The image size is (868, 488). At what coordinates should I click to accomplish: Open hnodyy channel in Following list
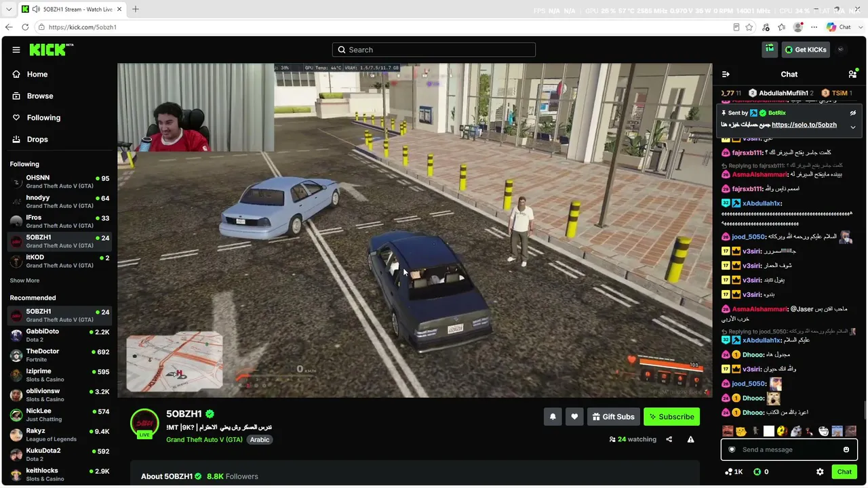coord(58,201)
